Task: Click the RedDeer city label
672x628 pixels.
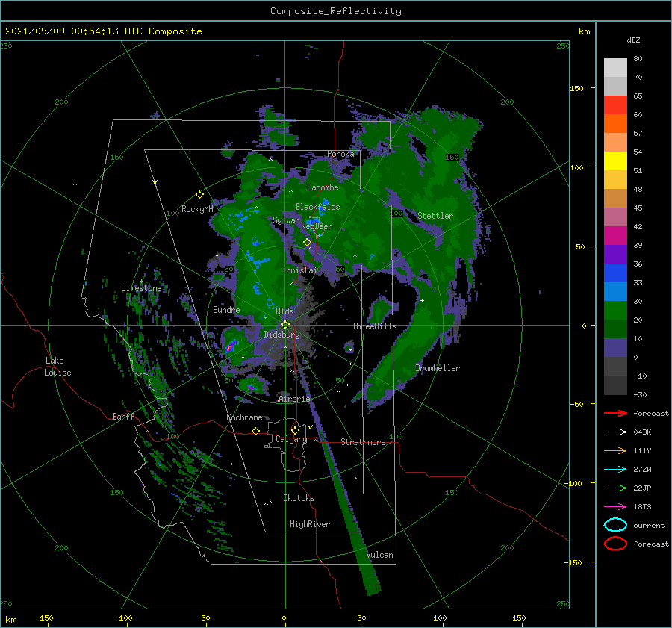Action: [x=317, y=226]
